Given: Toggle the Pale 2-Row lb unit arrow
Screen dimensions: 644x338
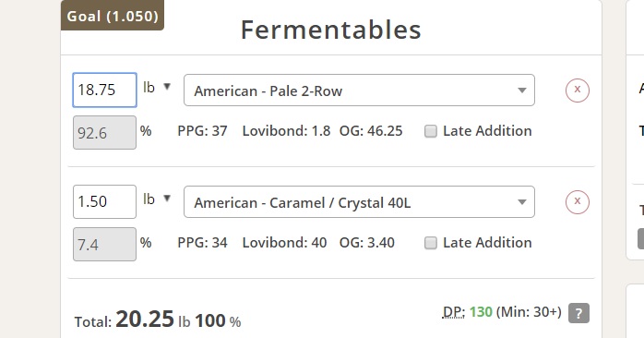Looking at the screenshot, I should tap(167, 87).
